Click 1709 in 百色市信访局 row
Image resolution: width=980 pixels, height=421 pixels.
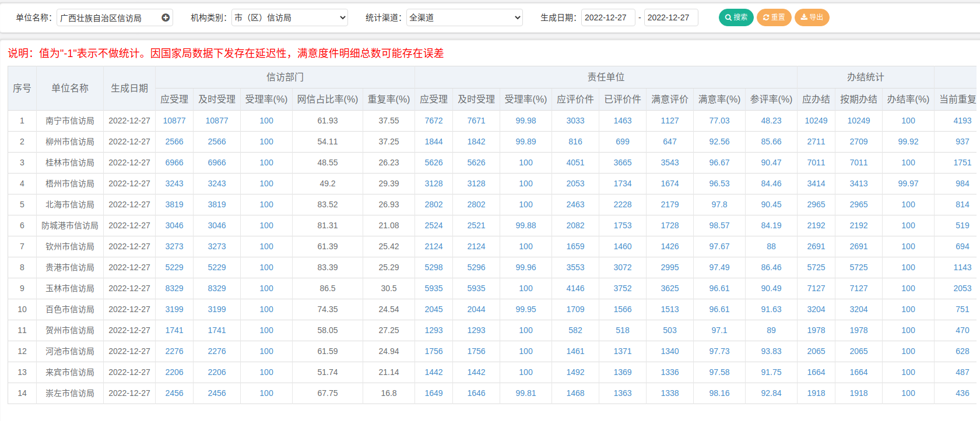pyautogui.click(x=575, y=309)
